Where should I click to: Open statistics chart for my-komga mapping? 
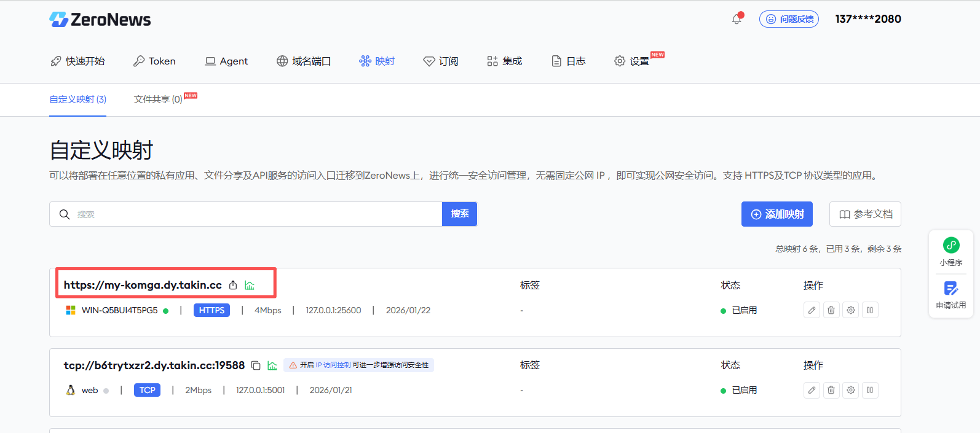pos(250,285)
